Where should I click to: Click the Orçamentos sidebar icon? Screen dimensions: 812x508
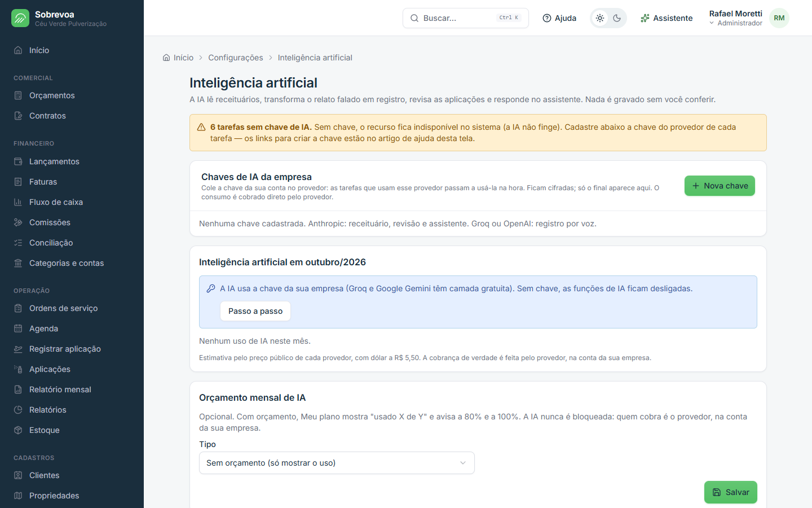click(18, 95)
